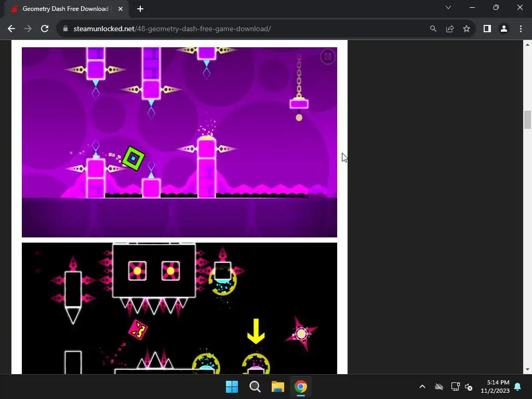
Task: Minimize the Chrome window
Action: click(x=472, y=7)
